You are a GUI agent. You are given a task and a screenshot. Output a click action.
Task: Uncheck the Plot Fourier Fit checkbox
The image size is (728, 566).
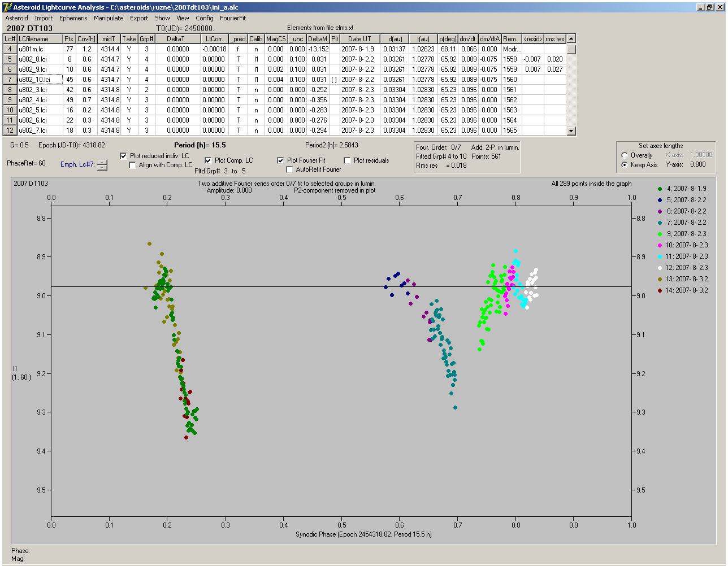click(x=281, y=160)
